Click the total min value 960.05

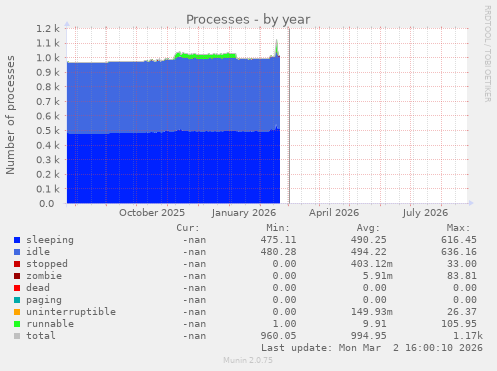[x=278, y=336]
